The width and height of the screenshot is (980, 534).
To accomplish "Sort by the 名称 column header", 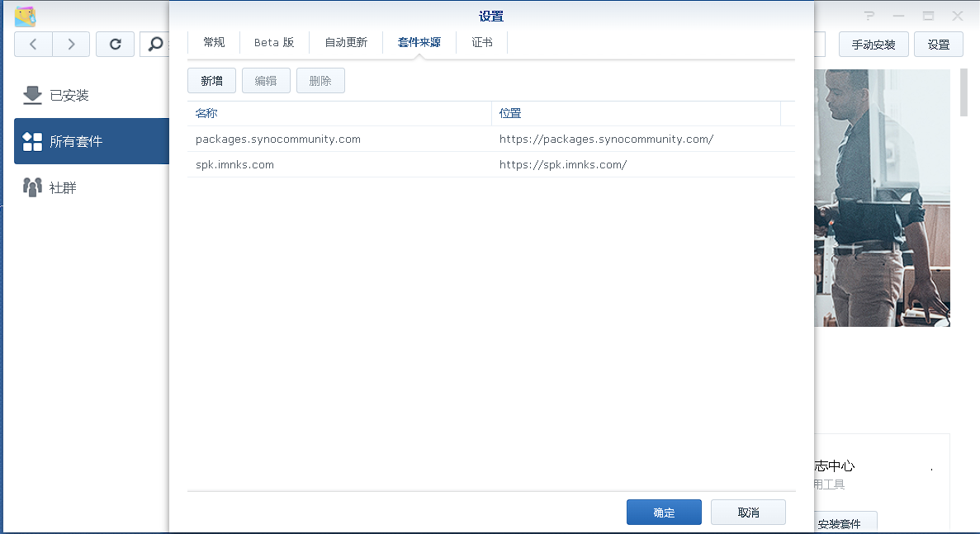I will click(x=339, y=114).
